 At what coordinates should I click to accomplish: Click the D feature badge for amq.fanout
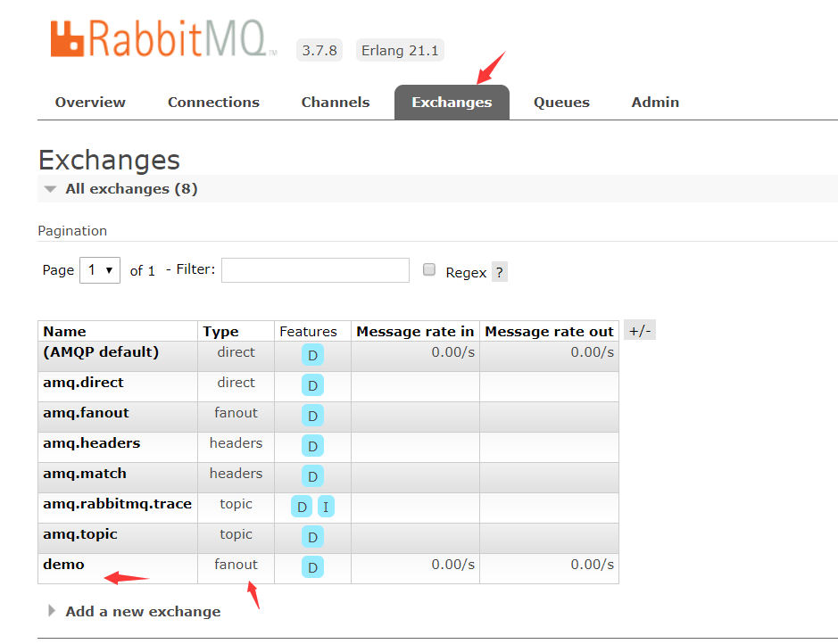pos(312,416)
